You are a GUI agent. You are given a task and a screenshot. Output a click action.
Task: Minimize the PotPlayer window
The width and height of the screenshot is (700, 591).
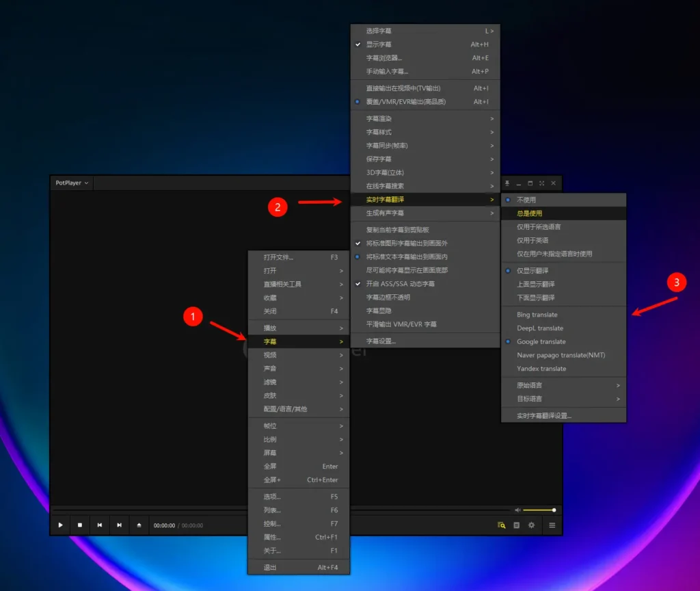coord(518,183)
